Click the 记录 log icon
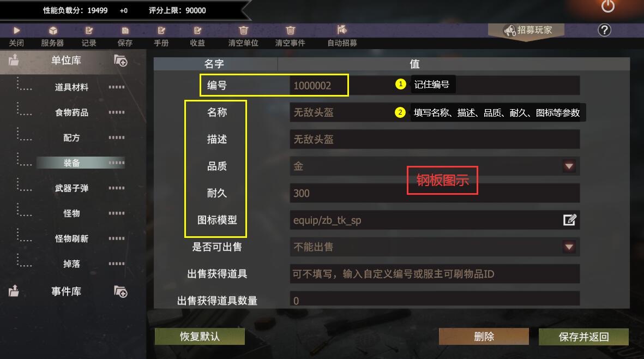The width and height of the screenshot is (644, 359). pos(89,31)
